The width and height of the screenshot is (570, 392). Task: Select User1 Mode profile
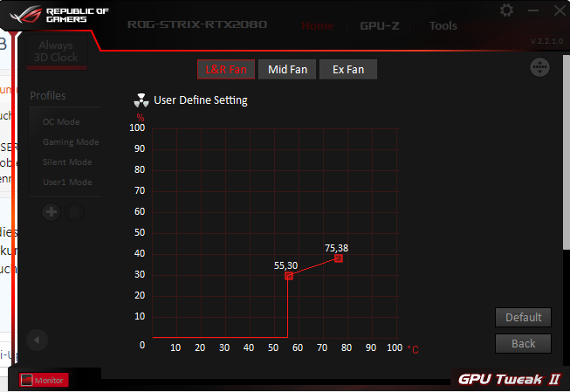(67, 182)
